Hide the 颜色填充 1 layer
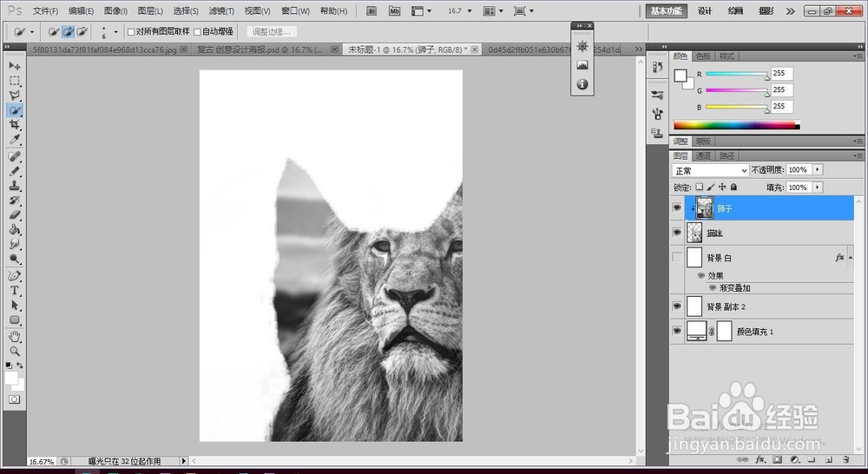Screen dimensions: 868x474 tap(676, 331)
